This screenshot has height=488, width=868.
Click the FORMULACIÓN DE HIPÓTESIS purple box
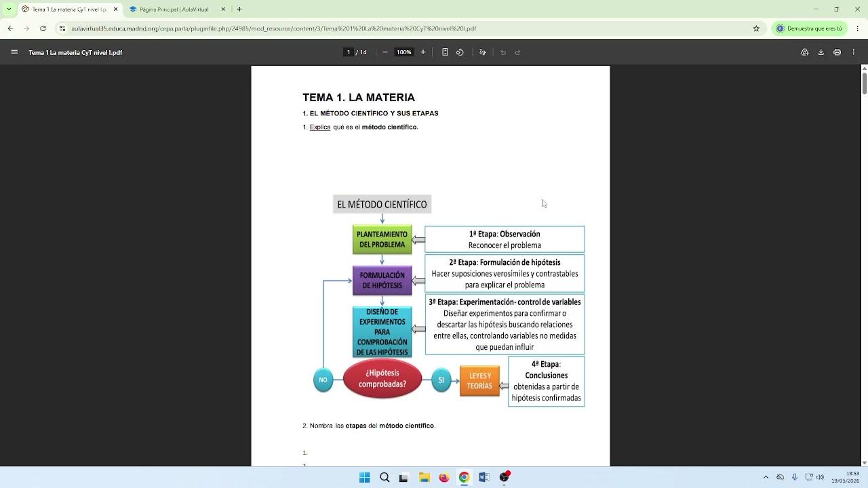click(382, 280)
